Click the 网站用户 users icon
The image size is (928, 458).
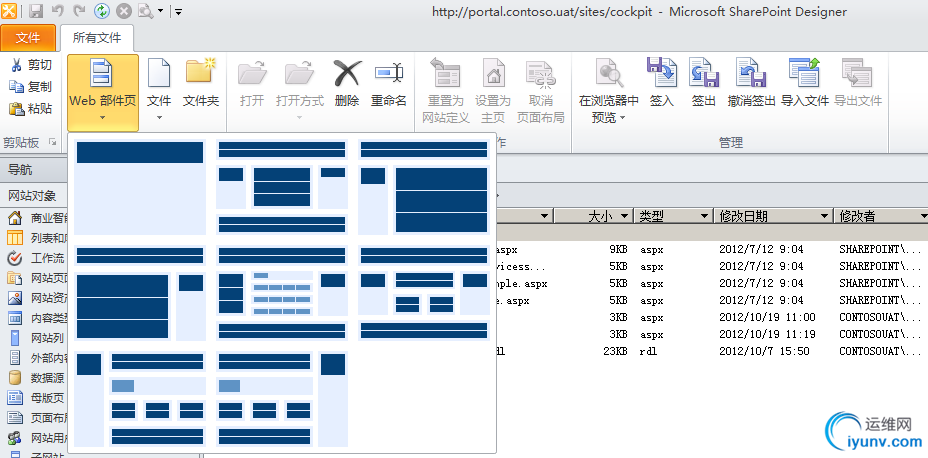click(x=15, y=438)
